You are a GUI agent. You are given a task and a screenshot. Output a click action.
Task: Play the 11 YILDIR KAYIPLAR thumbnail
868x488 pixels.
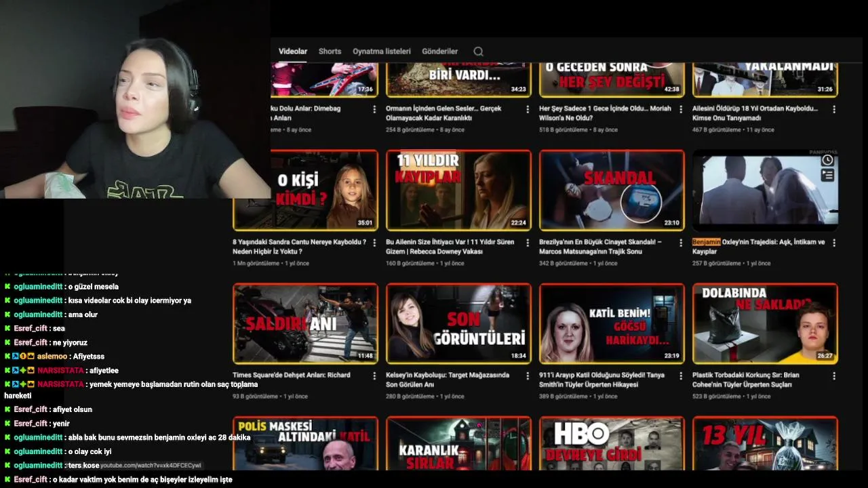click(458, 190)
